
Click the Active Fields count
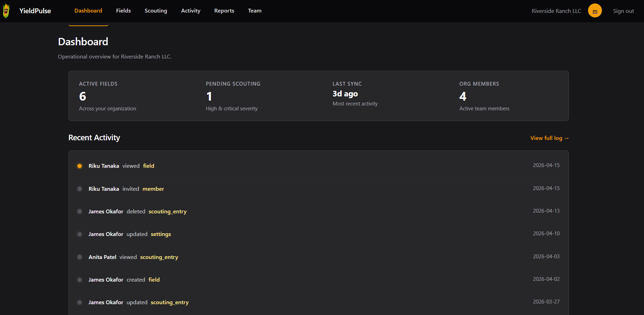pos(83,96)
